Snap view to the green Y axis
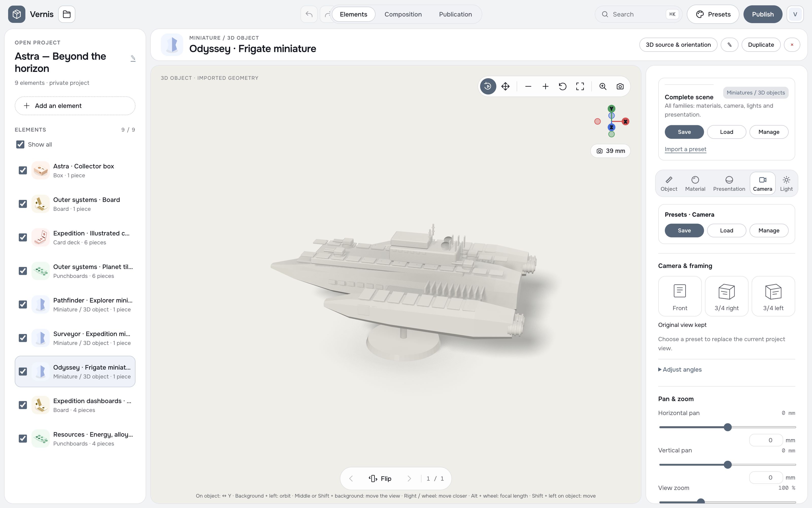 [611, 108]
